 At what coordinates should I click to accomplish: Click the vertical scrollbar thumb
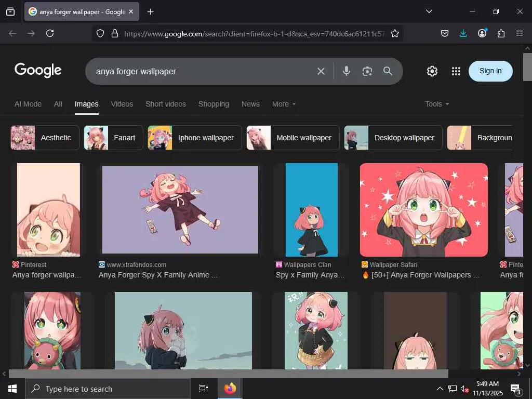click(527, 67)
